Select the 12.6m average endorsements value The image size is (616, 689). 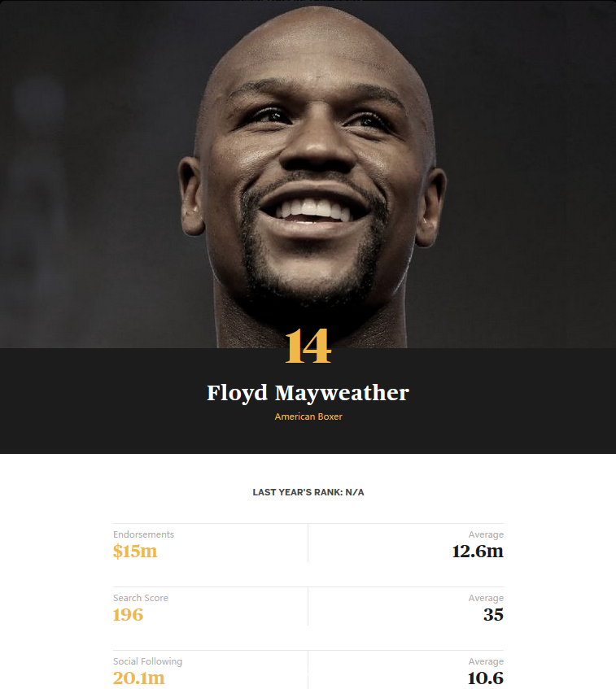478,551
